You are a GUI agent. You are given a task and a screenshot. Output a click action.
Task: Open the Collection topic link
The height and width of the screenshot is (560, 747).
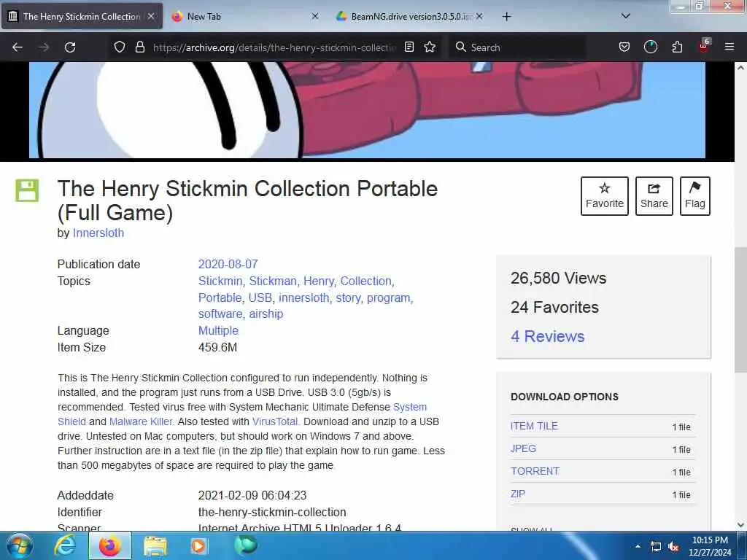(x=366, y=281)
